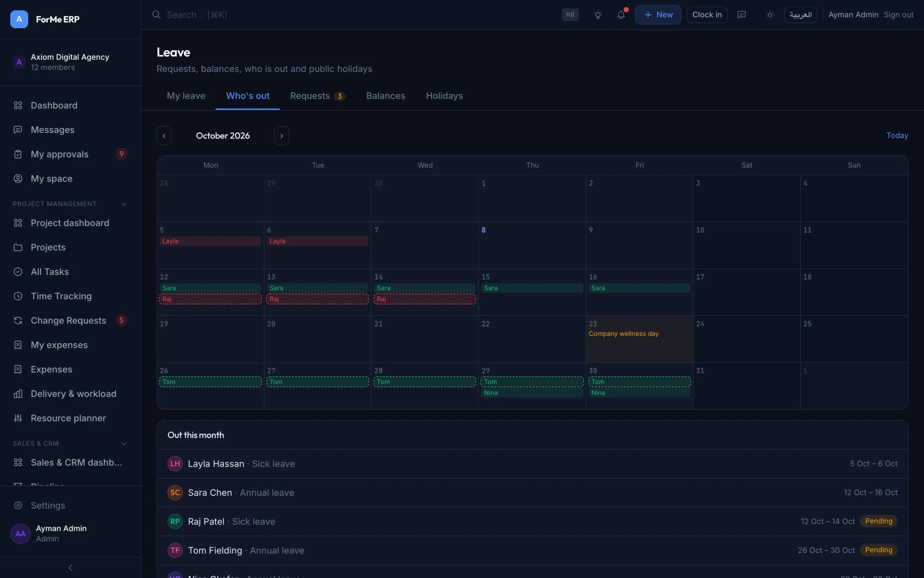924x578 pixels.
Task: Open Messages in the sidebar
Action: (x=70, y=129)
